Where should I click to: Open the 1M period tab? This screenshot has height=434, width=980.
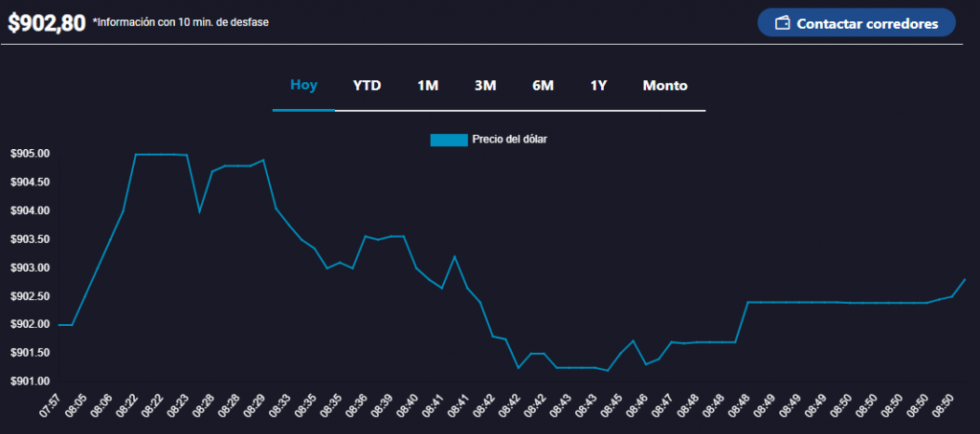click(x=428, y=85)
